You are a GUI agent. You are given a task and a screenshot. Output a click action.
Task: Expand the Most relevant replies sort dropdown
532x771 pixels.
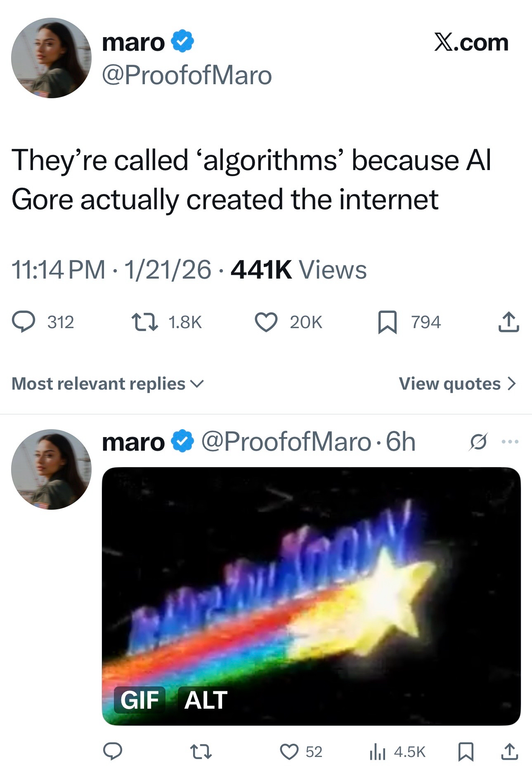click(108, 383)
